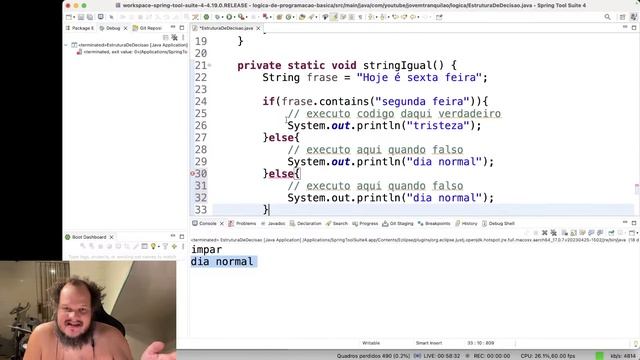Maximize the Console panel
The height and width of the screenshot is (360, 640).
pos(634,223)
